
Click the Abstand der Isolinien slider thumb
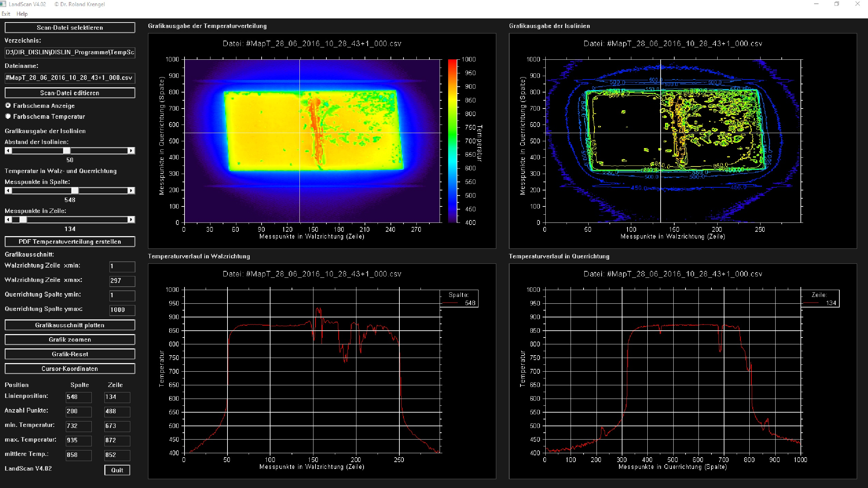tap(67, 150)
